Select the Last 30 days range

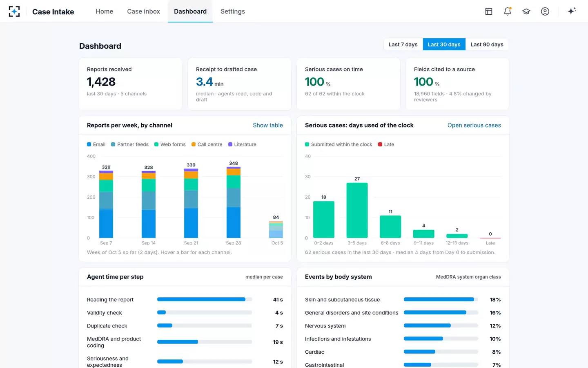444,45
